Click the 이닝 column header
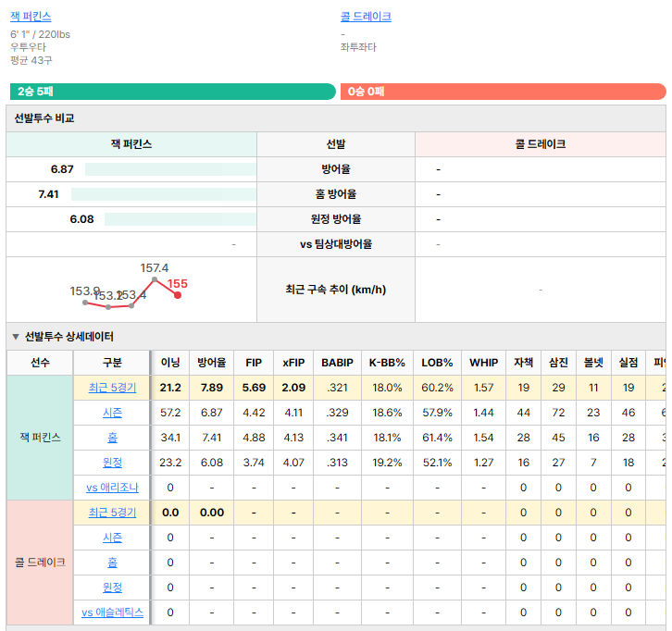This screenshot has width=672, height=631. pyautogui.click(x=170, y=363)
